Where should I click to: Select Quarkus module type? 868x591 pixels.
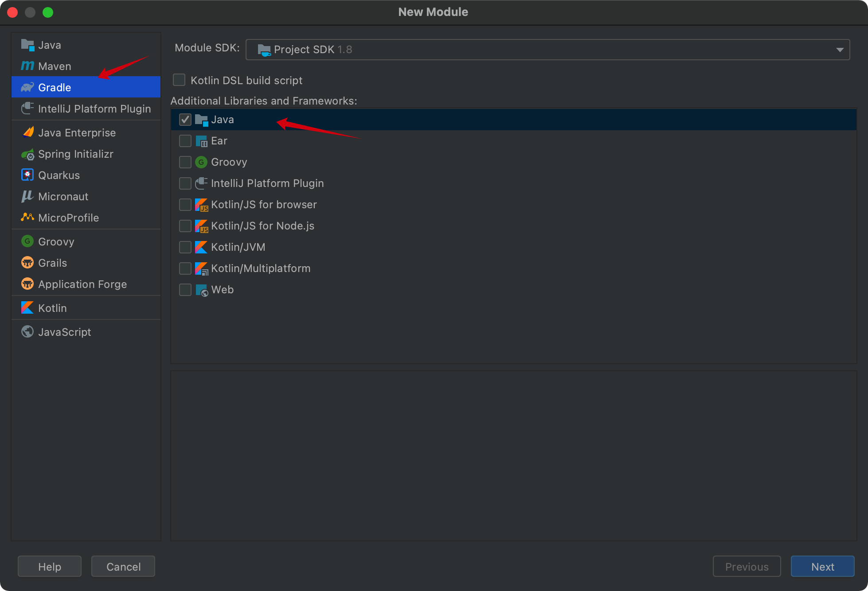(86, 175)
